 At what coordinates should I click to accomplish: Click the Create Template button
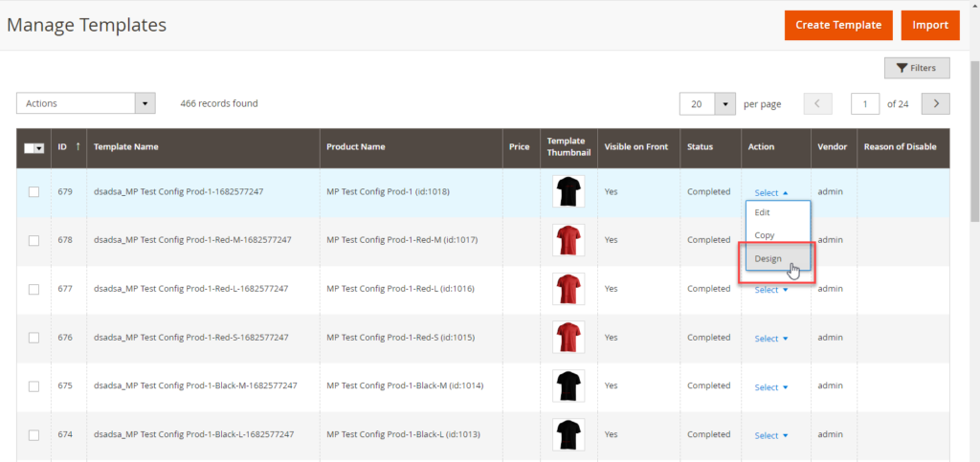[838, 25]
